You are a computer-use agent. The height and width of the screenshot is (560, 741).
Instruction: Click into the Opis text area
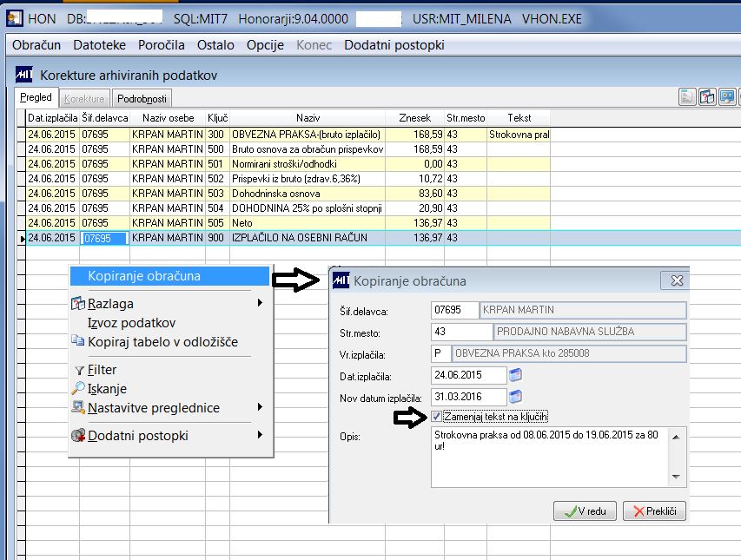[550, 457]
